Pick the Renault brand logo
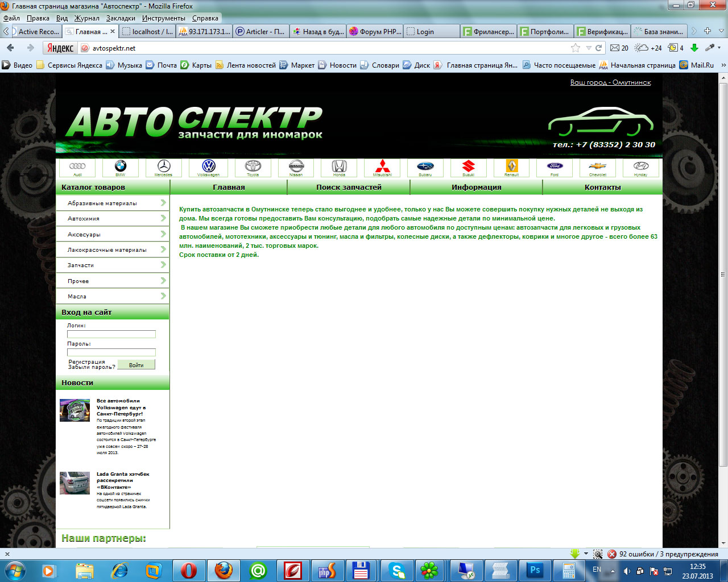The image size is (728, 582). [512, 168]
